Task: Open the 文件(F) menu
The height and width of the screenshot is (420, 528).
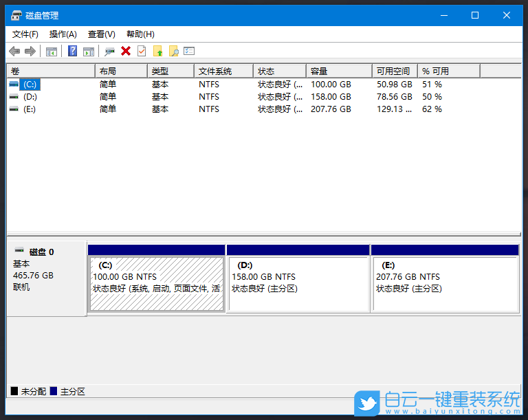Action: 25,34
